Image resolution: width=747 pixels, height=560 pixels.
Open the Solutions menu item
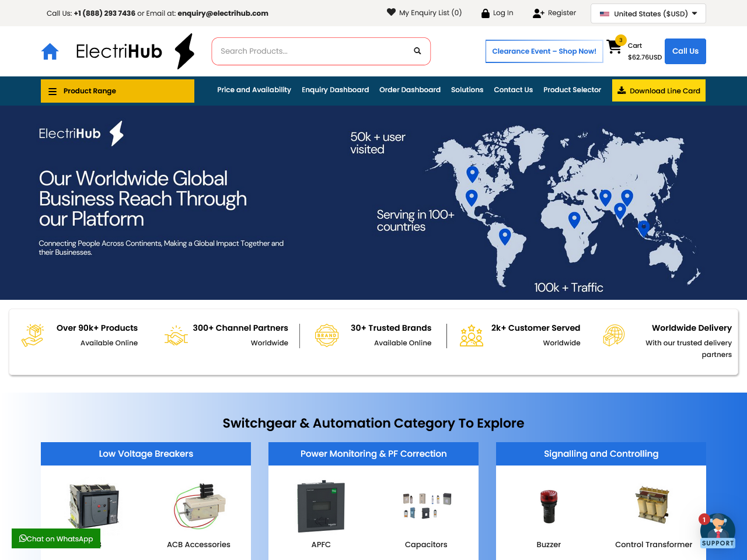(x=467, y=90)
